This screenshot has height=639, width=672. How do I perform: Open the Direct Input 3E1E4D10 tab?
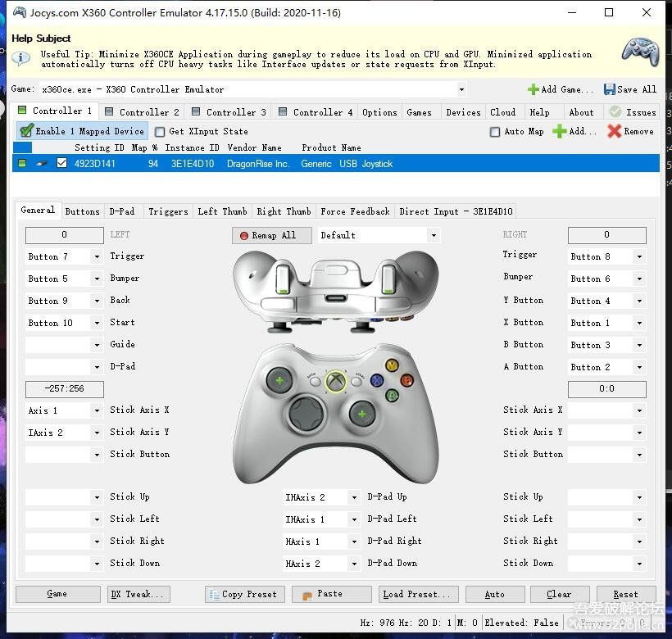(456, 211)
